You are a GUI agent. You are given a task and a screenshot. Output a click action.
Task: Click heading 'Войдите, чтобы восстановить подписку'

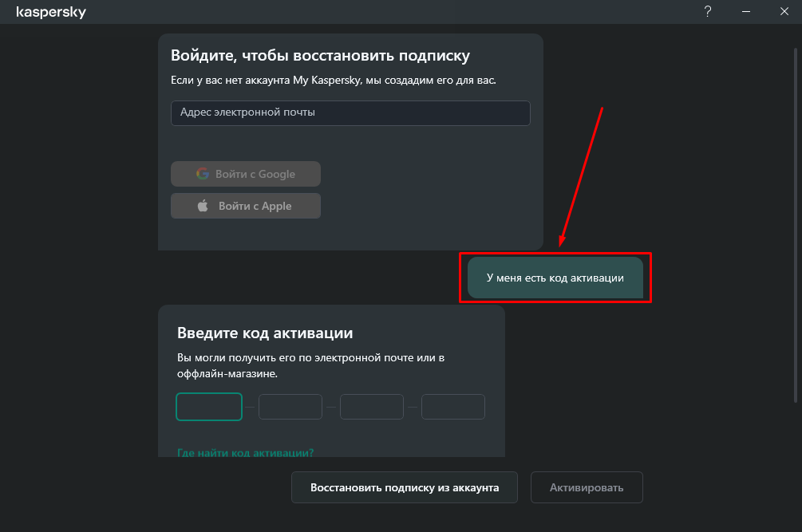tap(320, 55)
